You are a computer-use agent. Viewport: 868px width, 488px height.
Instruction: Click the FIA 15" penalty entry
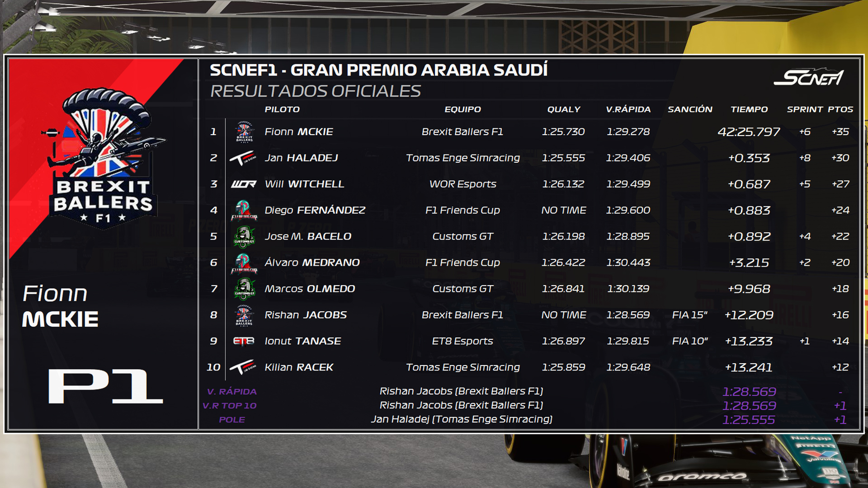pos(690,315)
